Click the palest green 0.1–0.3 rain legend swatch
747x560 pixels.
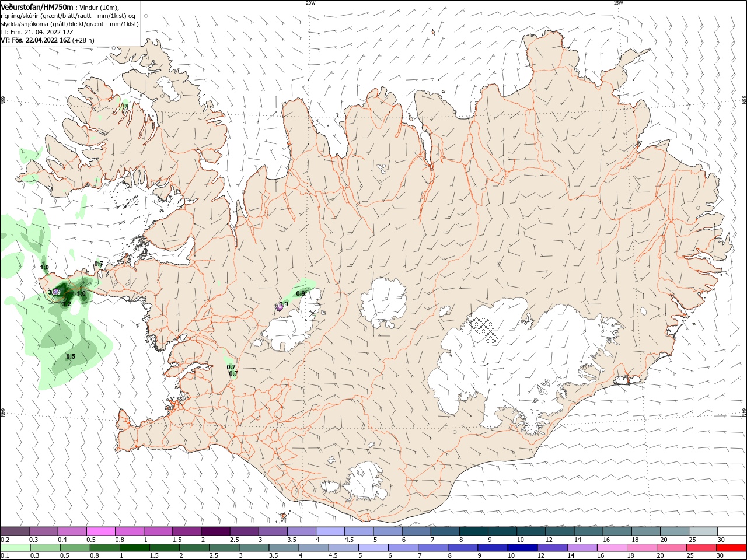pyautogui.click(x=15, y=548)
